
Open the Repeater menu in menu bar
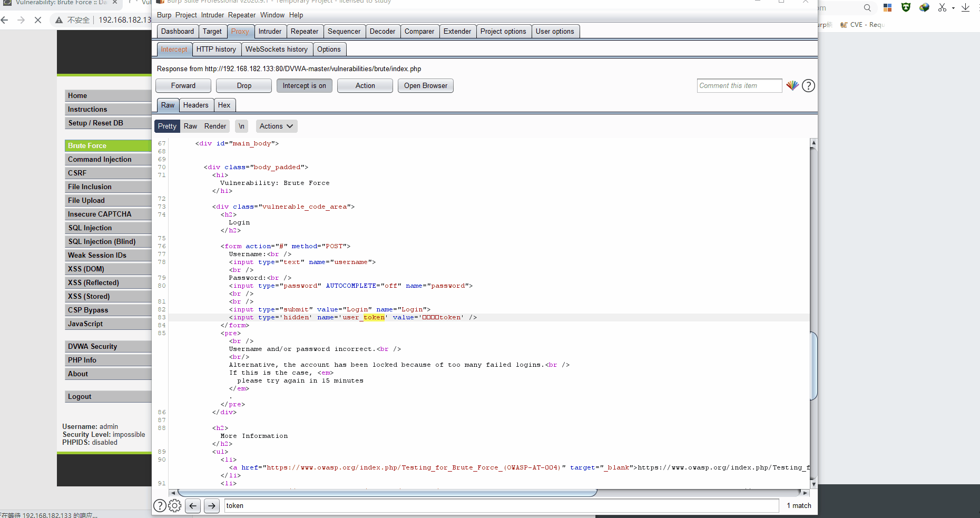tap(242, 15)
